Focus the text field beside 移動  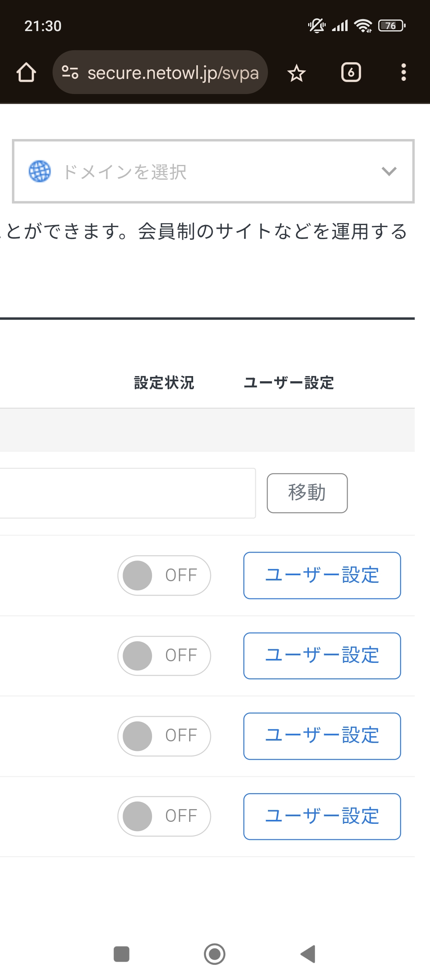[127, 493]
